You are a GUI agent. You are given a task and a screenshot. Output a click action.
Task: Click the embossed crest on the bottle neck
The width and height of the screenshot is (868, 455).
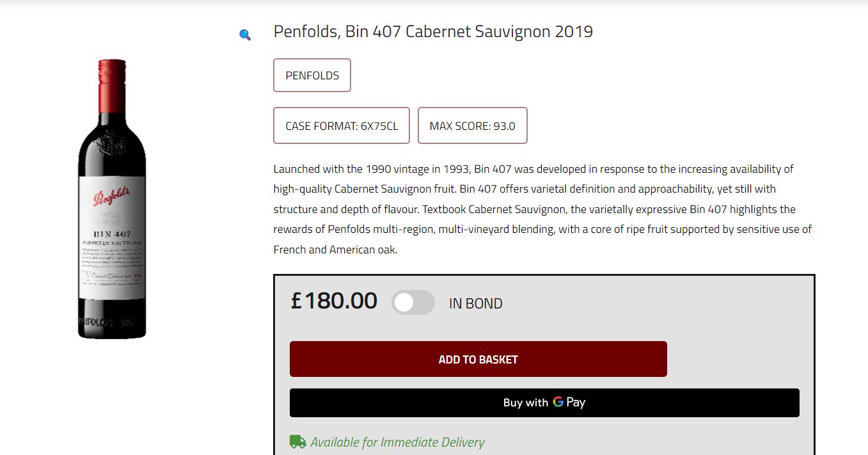pyautogui.click(x=113, y=142)
